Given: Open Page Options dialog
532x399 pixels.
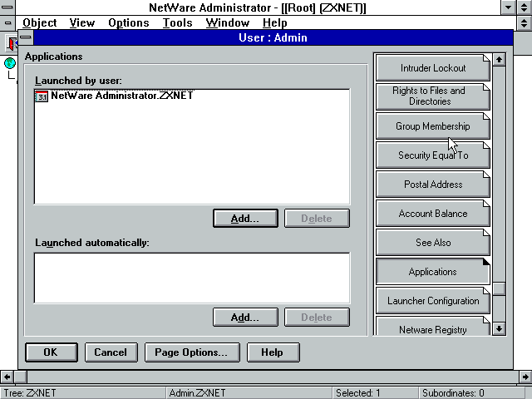Looking at the screenshot, I should click(192, 352).
